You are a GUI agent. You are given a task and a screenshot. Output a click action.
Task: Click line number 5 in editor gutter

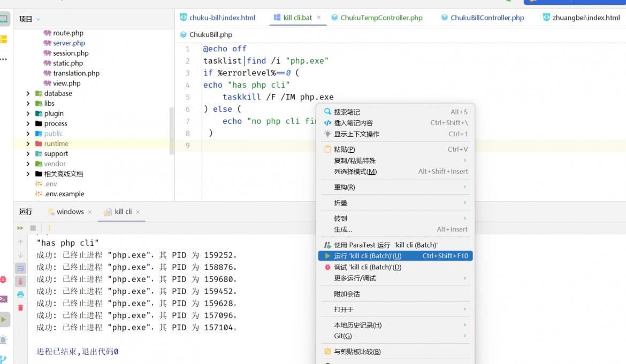click(187, 97)
